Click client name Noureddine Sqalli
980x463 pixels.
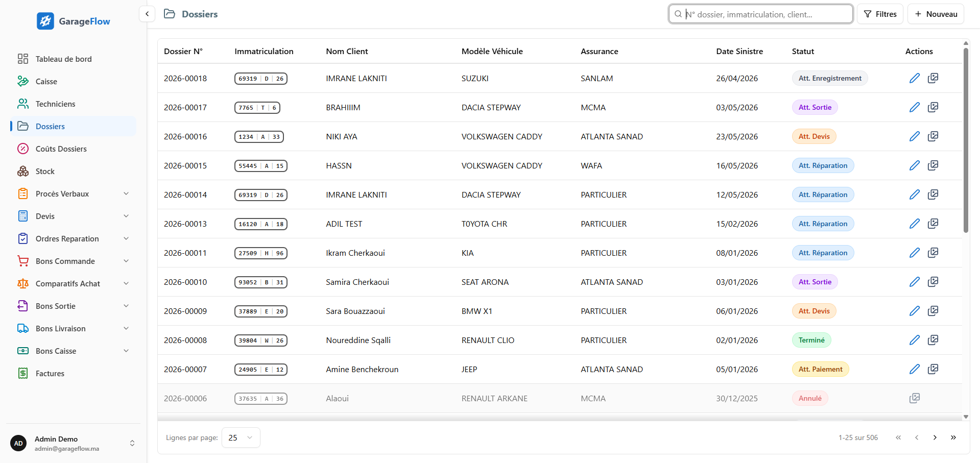point(358,340)
